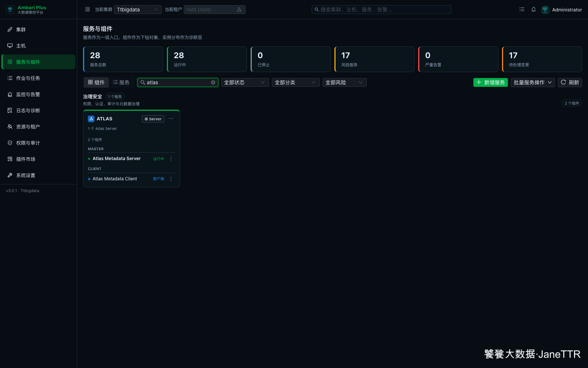Screen dimensions: 588x368
Task: Click the 插件市场 grid icon
Action: 10,159
